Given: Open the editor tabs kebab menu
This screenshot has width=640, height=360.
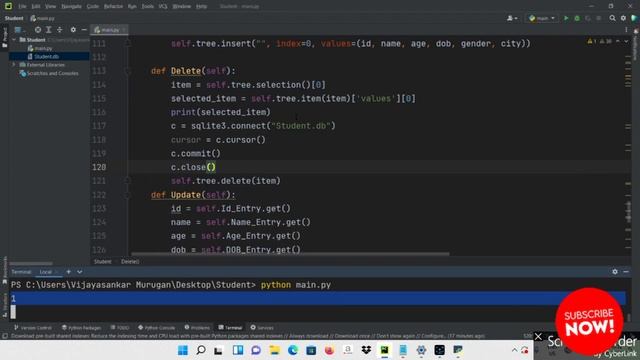Looking at the screenshot, I should pos(626,30).
